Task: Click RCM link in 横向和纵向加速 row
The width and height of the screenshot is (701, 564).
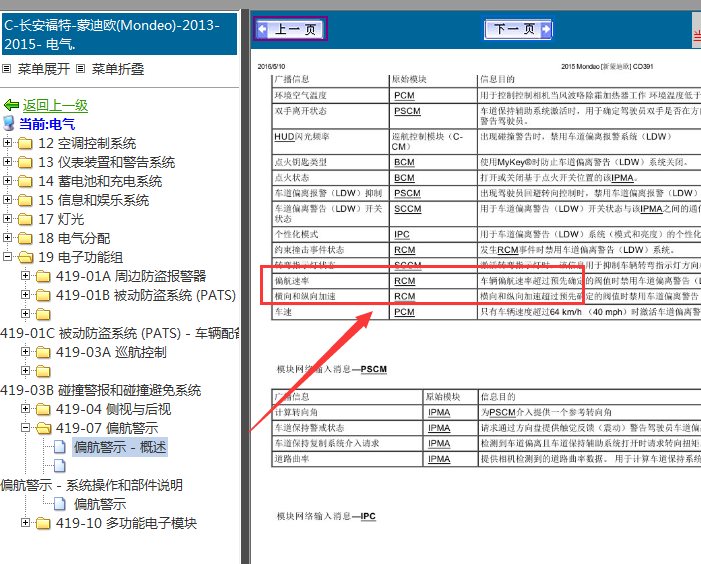Action: pyautogui.click(x=405, y=297)
